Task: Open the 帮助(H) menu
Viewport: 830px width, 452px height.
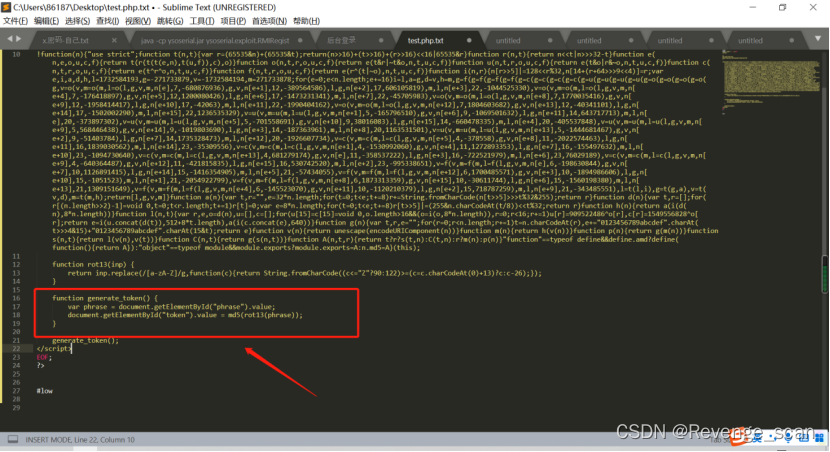Action: click(306, 21)
